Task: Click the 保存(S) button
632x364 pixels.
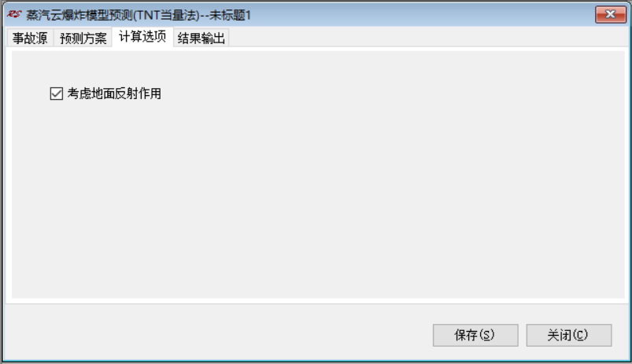Action: (x=475, y=335)
